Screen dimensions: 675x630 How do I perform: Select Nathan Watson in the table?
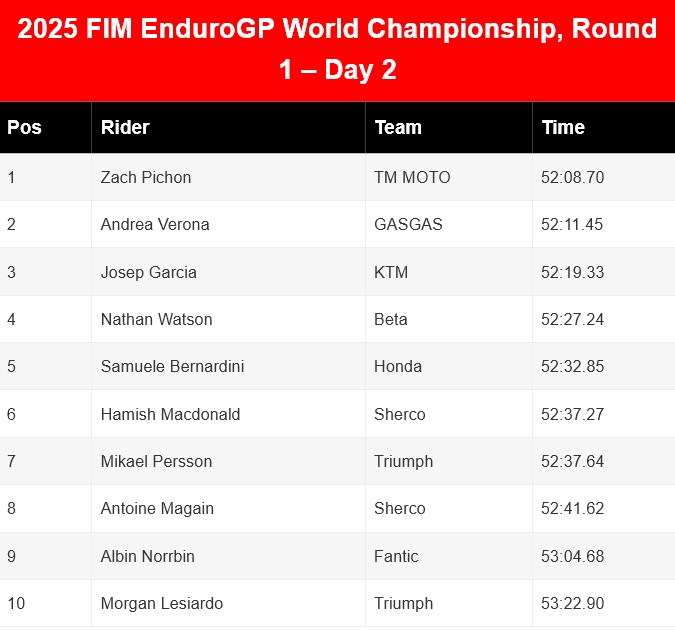coord(156,319)
